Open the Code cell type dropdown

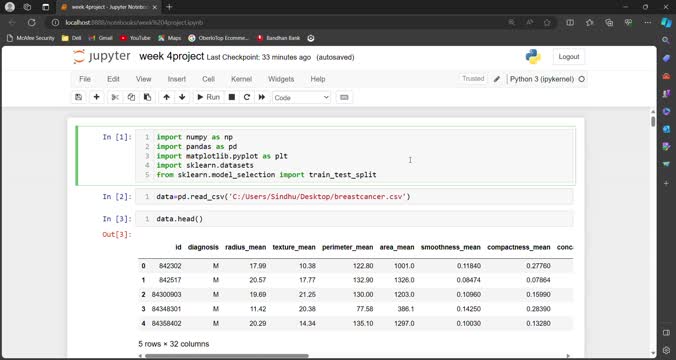tap(301, 98)
